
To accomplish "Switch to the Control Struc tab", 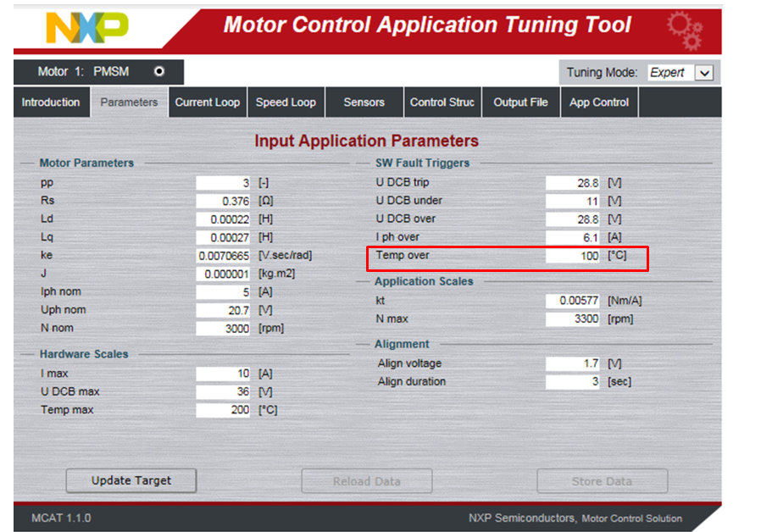I will [x=442, y=102].
